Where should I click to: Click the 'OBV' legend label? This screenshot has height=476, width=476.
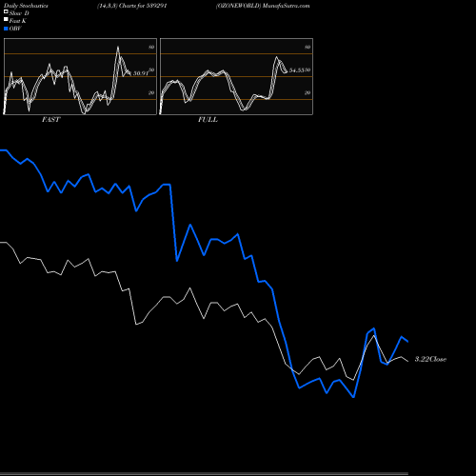click(x=15, y=29)
